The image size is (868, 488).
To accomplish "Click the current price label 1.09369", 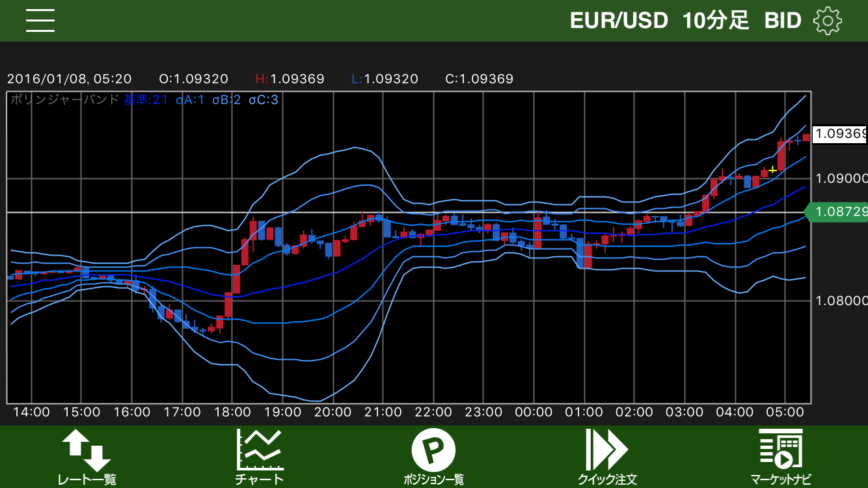I will click(x=840, y=133).
